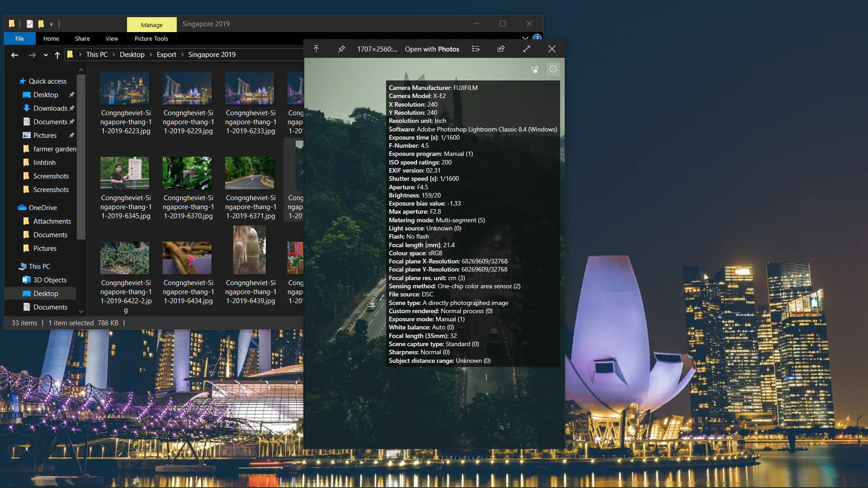868x488 pixels.
Task: Select OneDrive in navigation pane
Action: pos(42,207)
